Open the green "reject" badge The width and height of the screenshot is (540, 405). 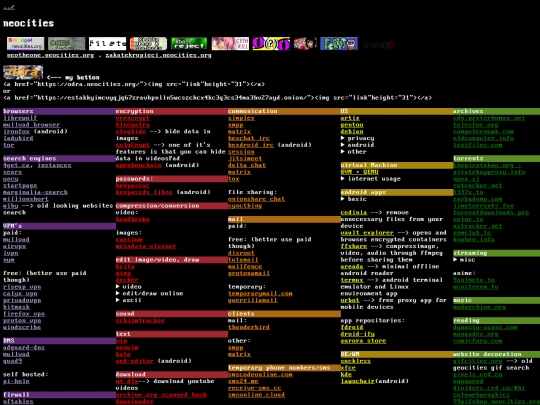click(x=189, y=44)
